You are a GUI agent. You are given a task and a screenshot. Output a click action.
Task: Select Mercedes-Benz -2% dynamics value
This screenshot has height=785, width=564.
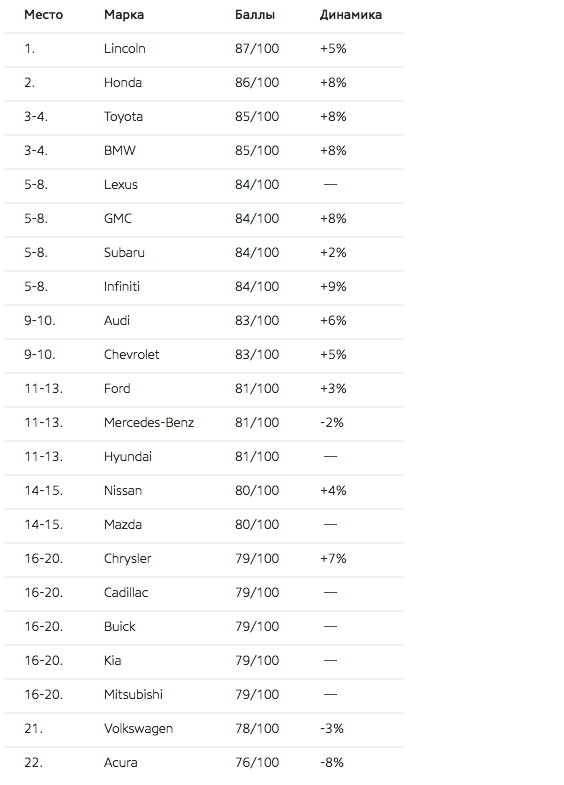pos(332,423)
